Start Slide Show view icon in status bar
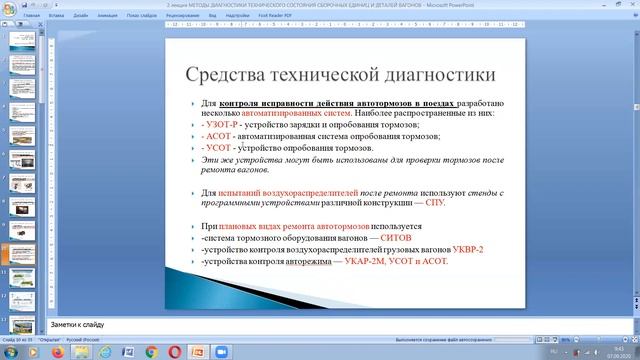The image size is (640, 360). pyautogui.click(x=555, y=340)
